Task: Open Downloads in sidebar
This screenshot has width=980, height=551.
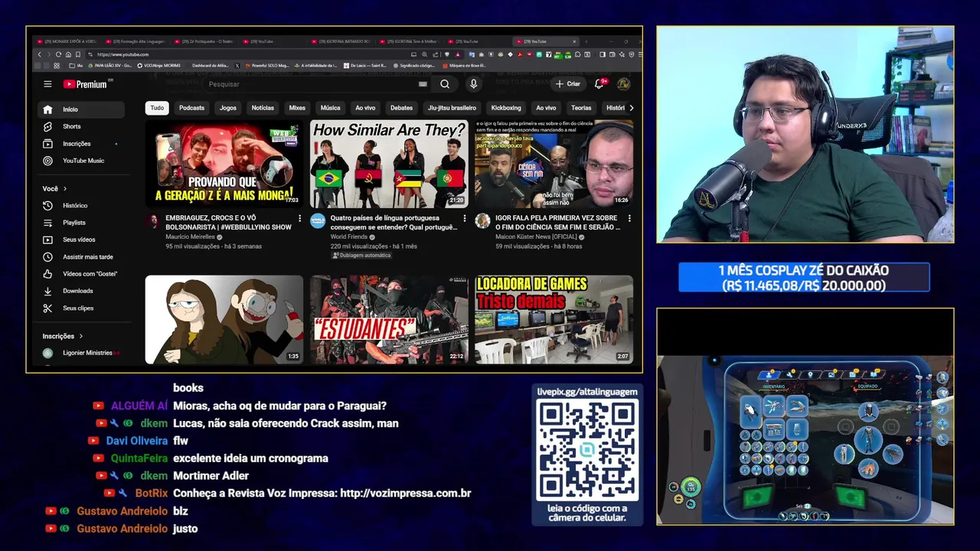Action: (81, 291)
